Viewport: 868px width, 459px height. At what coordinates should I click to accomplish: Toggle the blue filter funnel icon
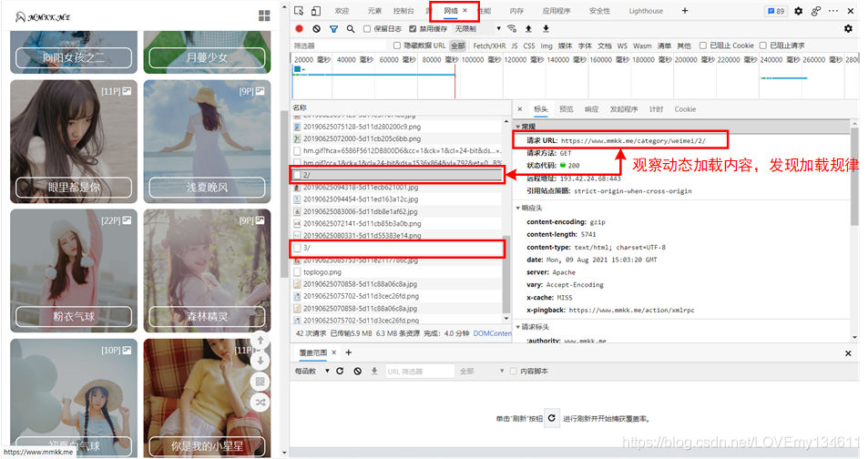(333, 29)
